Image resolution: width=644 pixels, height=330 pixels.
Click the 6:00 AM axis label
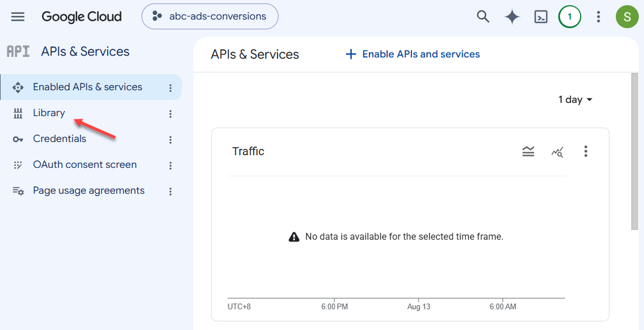503,307
